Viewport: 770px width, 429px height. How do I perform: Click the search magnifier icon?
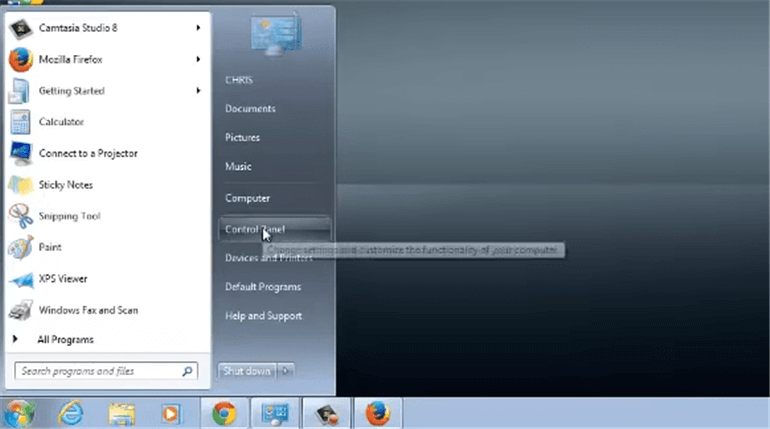click(x=187, y=372)
